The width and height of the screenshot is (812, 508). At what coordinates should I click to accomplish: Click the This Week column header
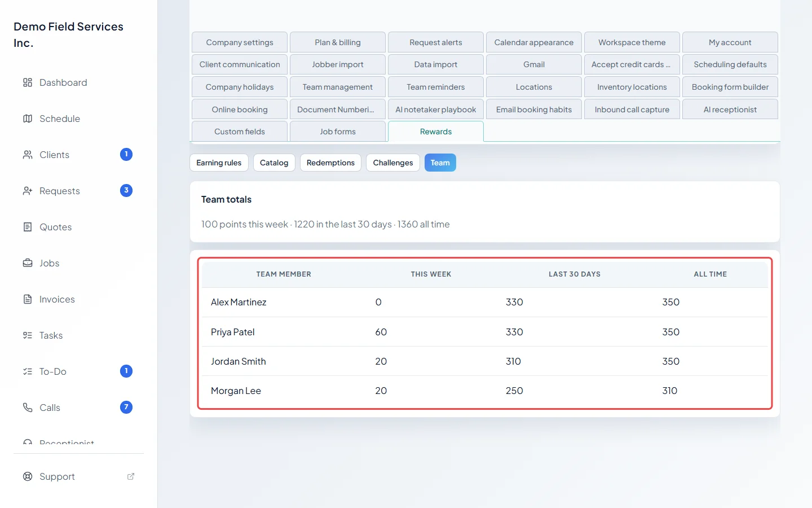[x=431, y=274]
